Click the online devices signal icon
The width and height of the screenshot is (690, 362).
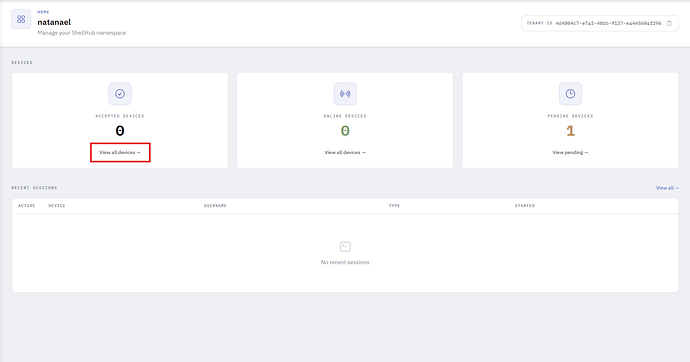345,94
